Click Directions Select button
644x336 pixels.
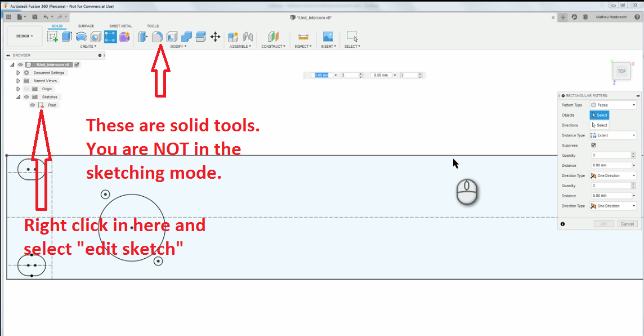[x=599, y=125]
